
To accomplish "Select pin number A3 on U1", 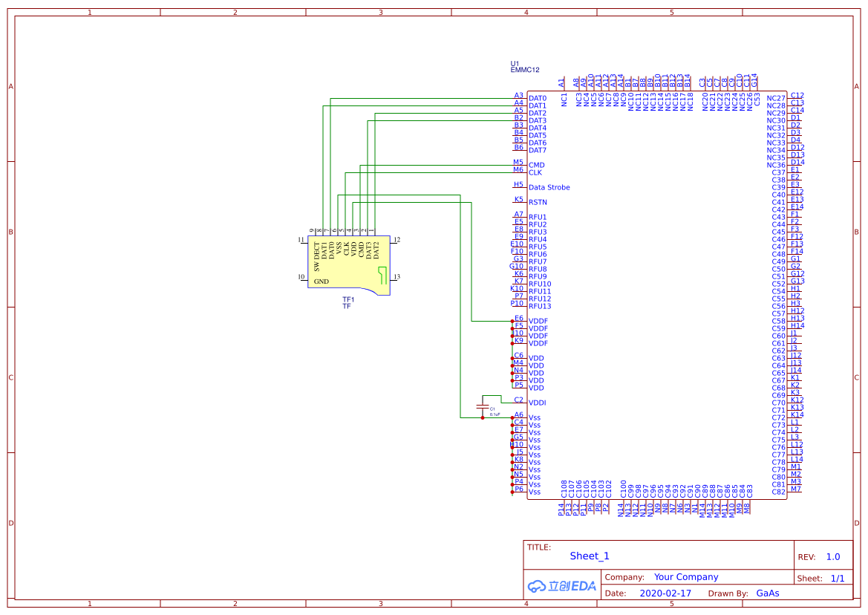I will pyautogui.click(x=518, y=95).
